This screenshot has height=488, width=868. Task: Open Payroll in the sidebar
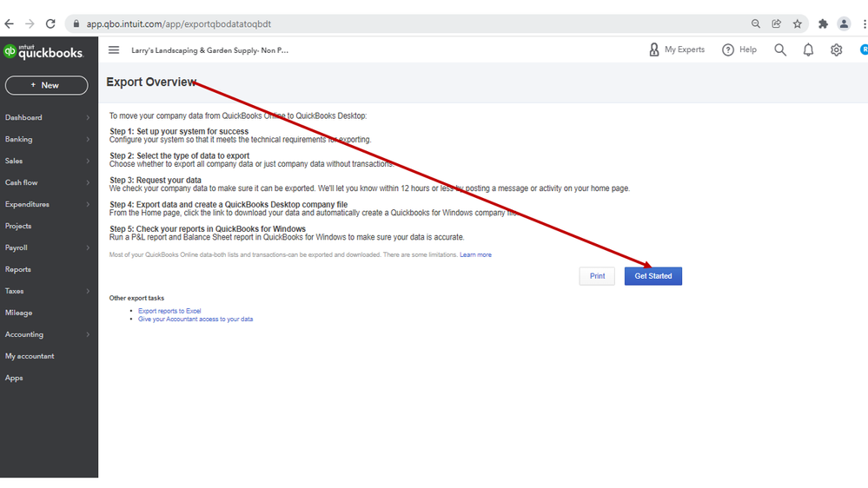coord(16,247)
